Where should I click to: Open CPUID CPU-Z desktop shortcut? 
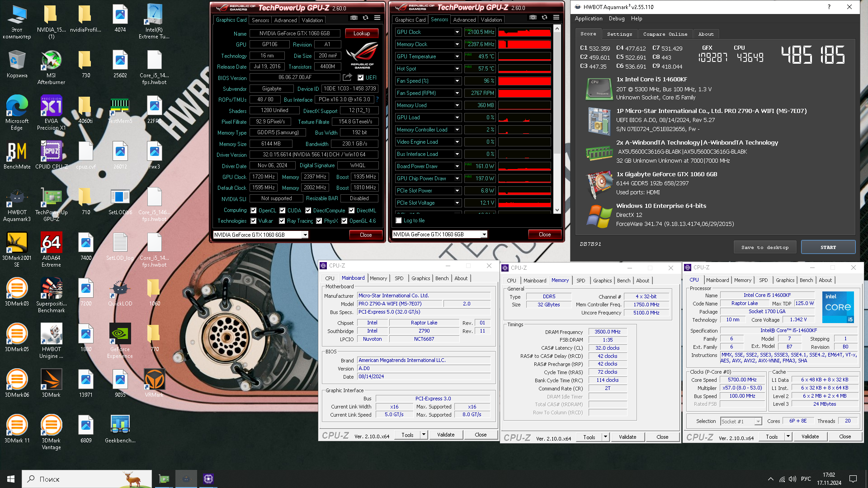(x=51, y=155)
